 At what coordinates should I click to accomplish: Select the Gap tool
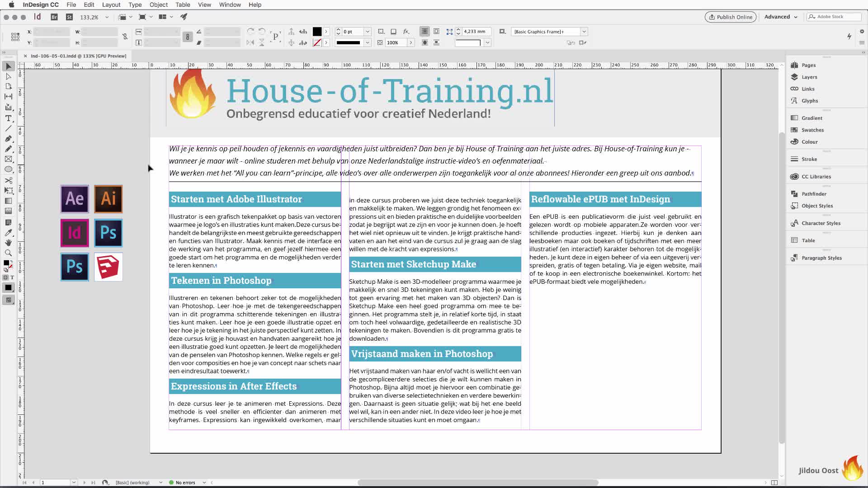tap(8, 96)
